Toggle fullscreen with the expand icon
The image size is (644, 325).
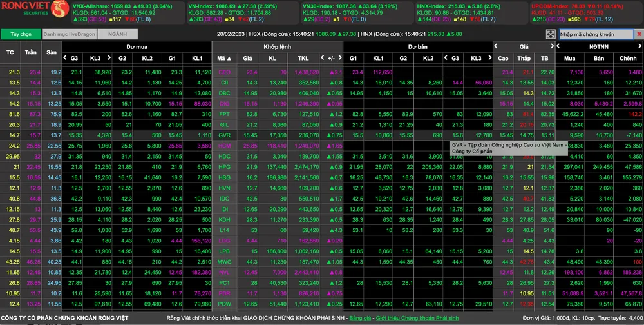pos(551,34)
